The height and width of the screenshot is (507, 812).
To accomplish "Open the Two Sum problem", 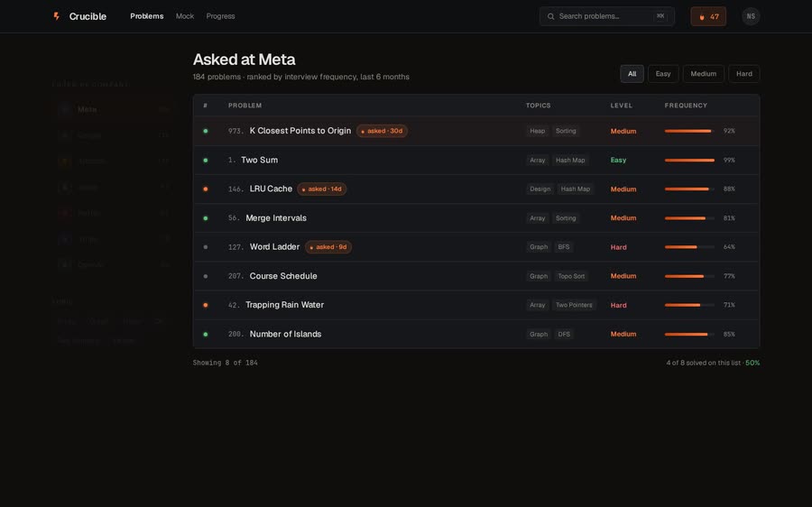I will (x=260, y=160).
